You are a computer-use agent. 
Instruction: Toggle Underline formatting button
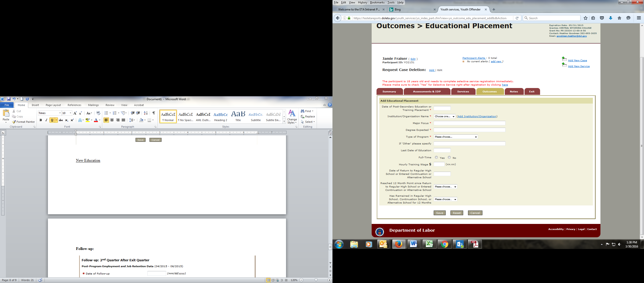[x=52, y=120]
